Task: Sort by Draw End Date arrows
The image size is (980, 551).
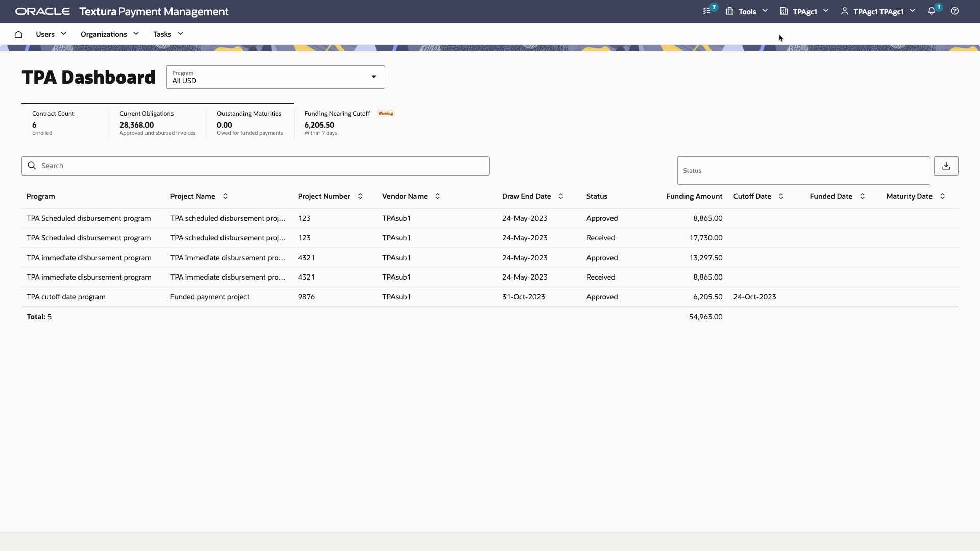Action: tap(561, 196)
